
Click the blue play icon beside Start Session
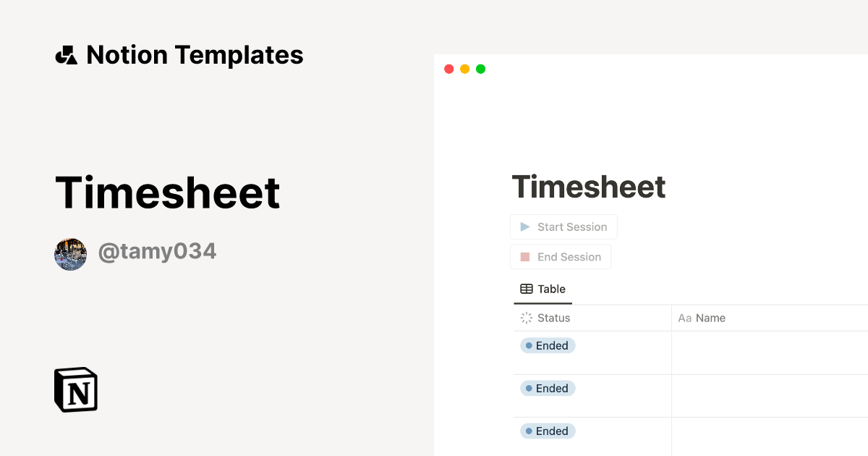coord(525,227)
